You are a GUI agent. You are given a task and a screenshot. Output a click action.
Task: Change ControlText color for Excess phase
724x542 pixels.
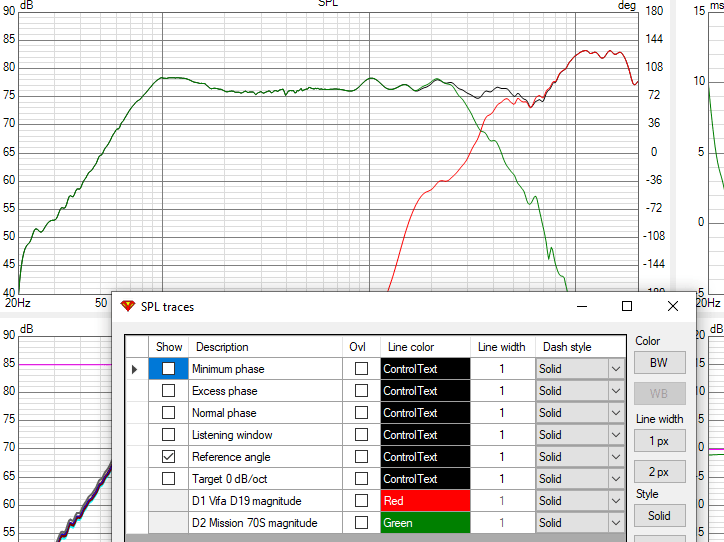click(x=425, y=391)
